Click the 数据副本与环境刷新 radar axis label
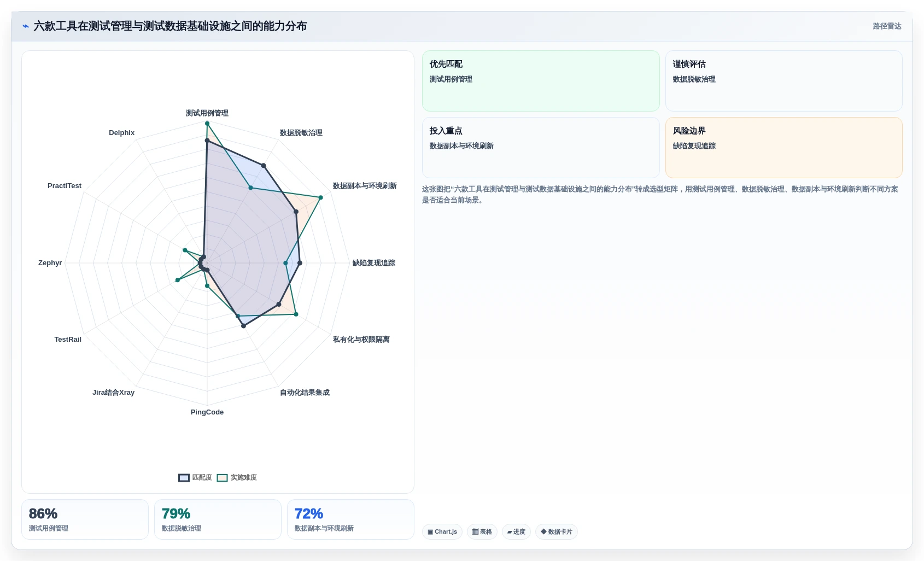Screen dimensions: 924x561 (x=365, y=186)
